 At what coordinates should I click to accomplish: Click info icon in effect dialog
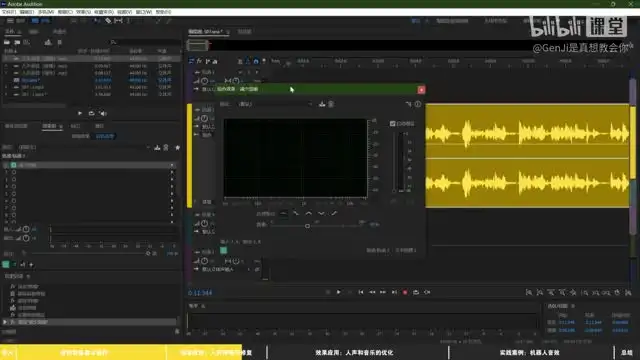click(418, 104)
